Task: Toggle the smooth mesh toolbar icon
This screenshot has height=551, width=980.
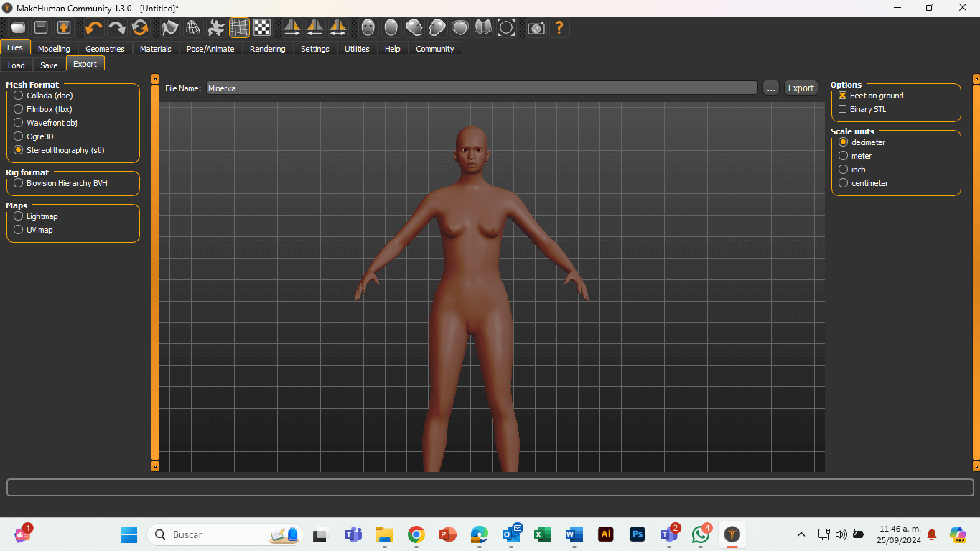Action: click(x=170, y=28)
